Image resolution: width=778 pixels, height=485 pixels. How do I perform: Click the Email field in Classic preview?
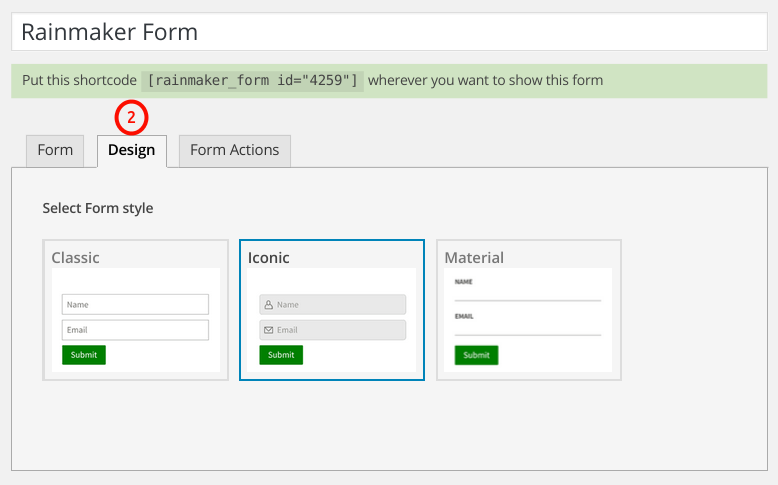point(135,330)
